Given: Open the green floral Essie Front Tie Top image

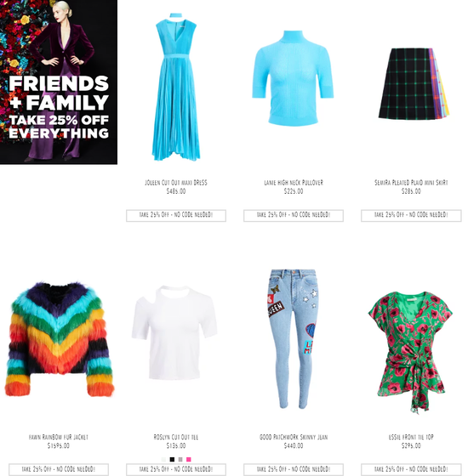Looking at the screenshot, I should [410, 352].
